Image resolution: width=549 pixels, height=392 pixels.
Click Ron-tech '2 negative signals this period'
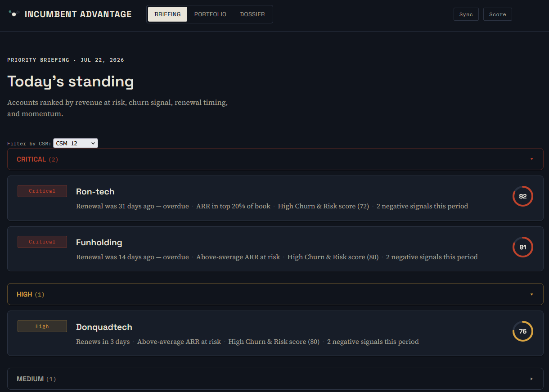422,206
